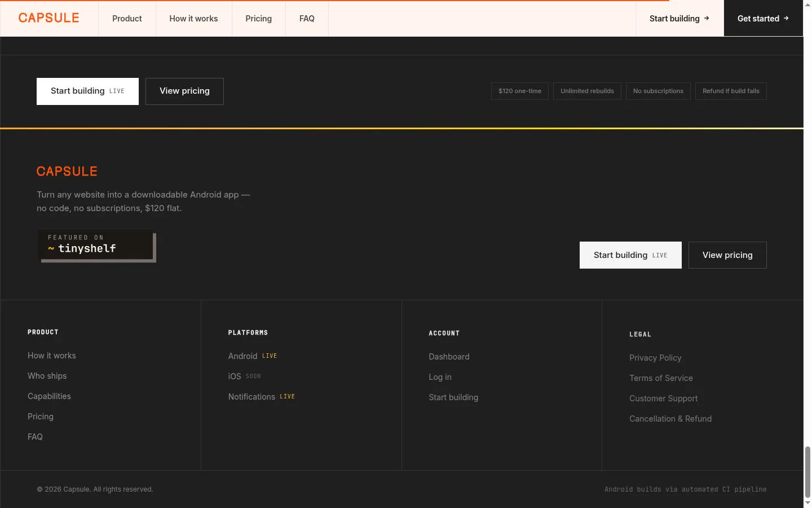Open Pricing in the top navigation
This screenshot has width=812, height=508.
pyautogui.click(x=258, y=19)
